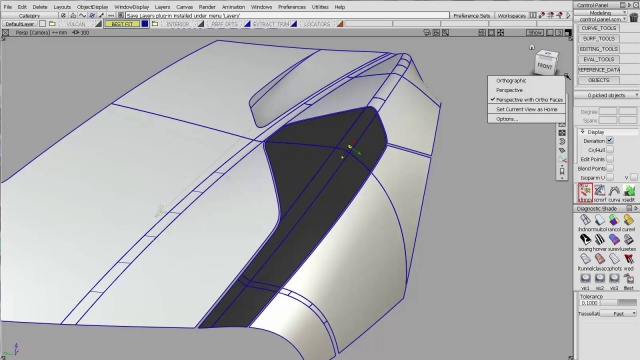Open the control panel.scm shelf dropdown
640x360 pixels.
coord(600,19)
